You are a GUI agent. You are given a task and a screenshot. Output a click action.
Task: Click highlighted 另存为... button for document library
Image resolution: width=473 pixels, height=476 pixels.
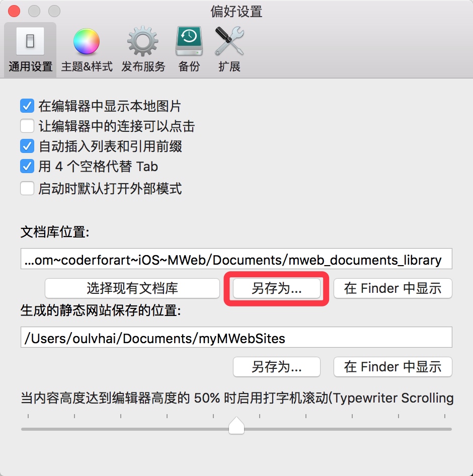click(277, 288)
